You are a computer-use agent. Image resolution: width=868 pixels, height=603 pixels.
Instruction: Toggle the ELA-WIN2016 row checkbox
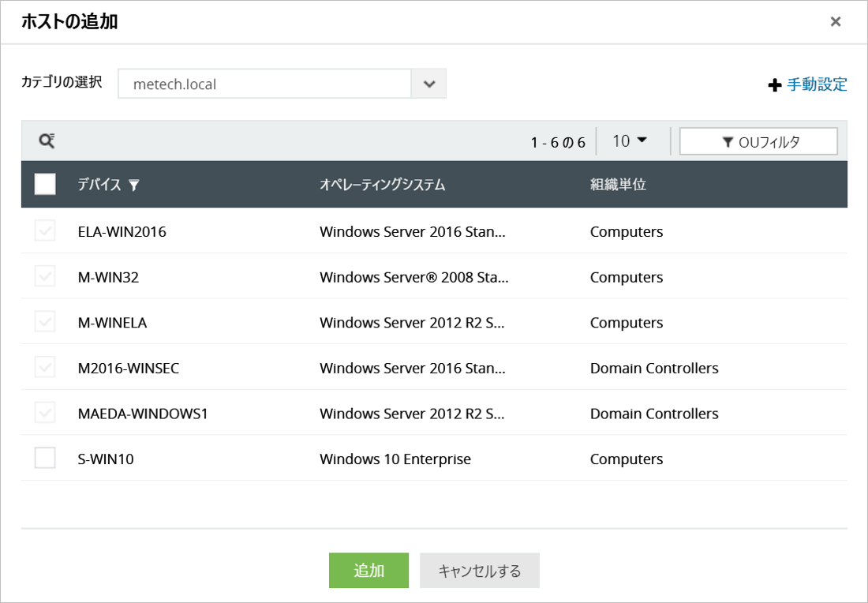click(x=45, y=231)
